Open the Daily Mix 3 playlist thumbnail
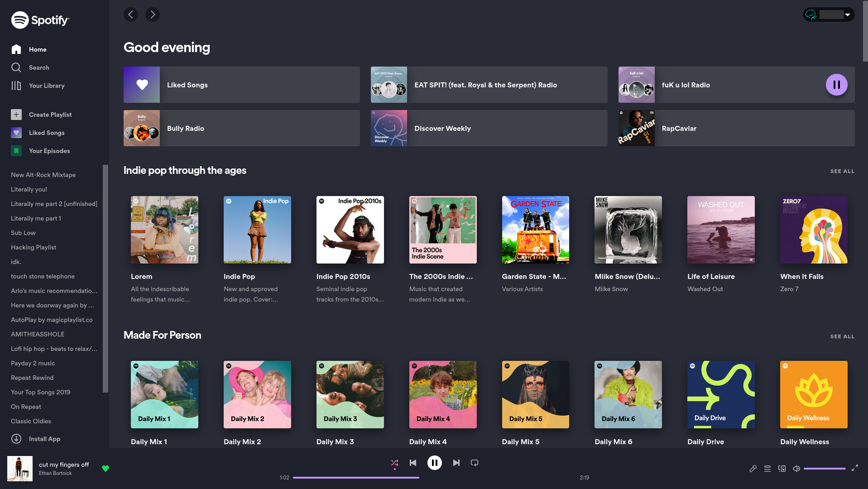 350,394
